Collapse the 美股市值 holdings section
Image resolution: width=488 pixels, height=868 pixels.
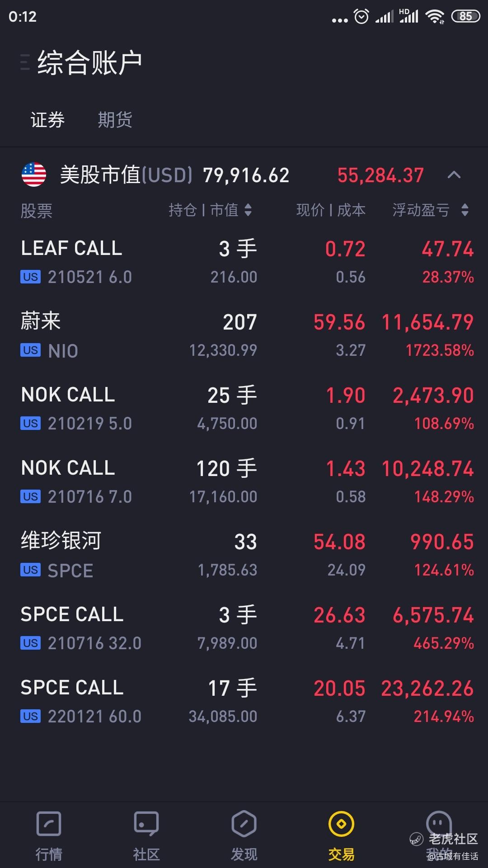point(454,175)
